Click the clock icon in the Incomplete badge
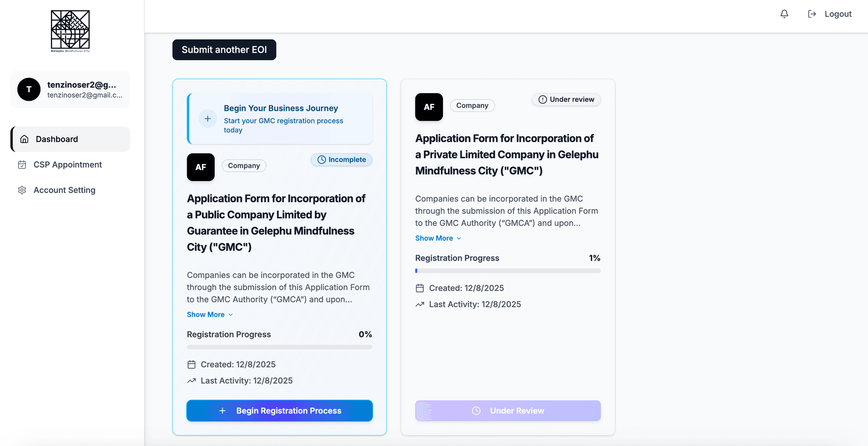The height and width of the screenshot is (446, 868). pos(321,160)
